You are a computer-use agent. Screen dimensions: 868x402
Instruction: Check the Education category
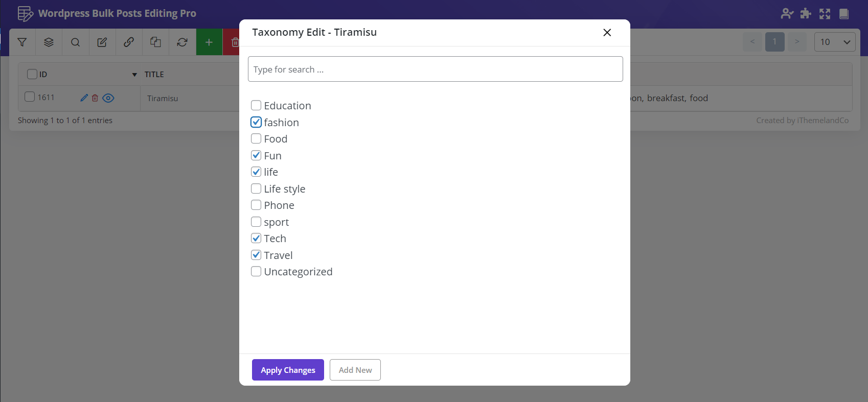point(256,106)
